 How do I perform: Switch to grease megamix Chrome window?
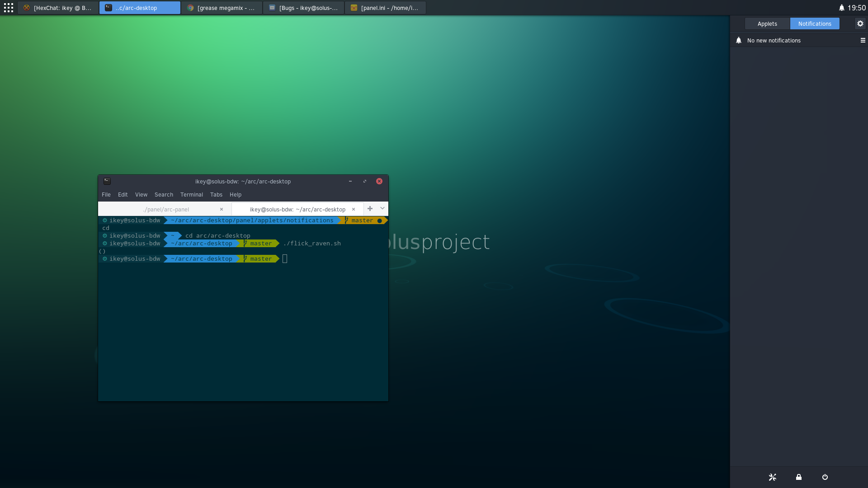coord(222,8)
